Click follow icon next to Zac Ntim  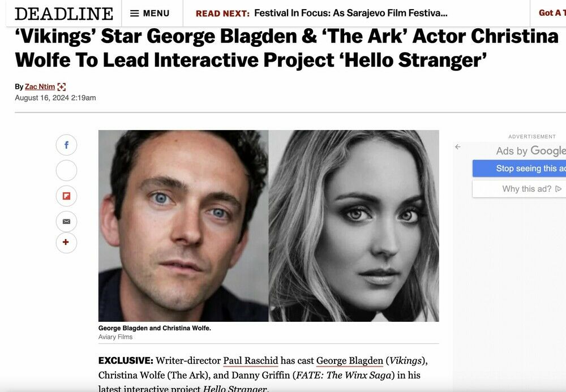pos(62,87)
